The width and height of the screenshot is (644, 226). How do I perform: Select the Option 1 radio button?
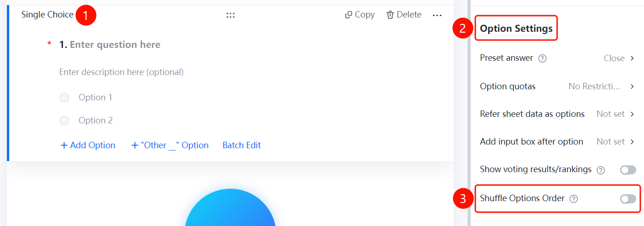click(64, 98)
